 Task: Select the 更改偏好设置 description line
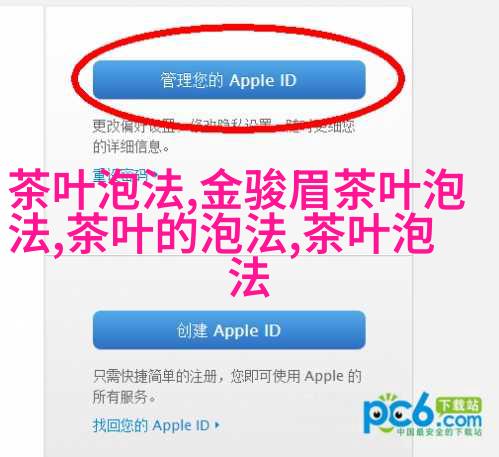click(x=223, y=126)
